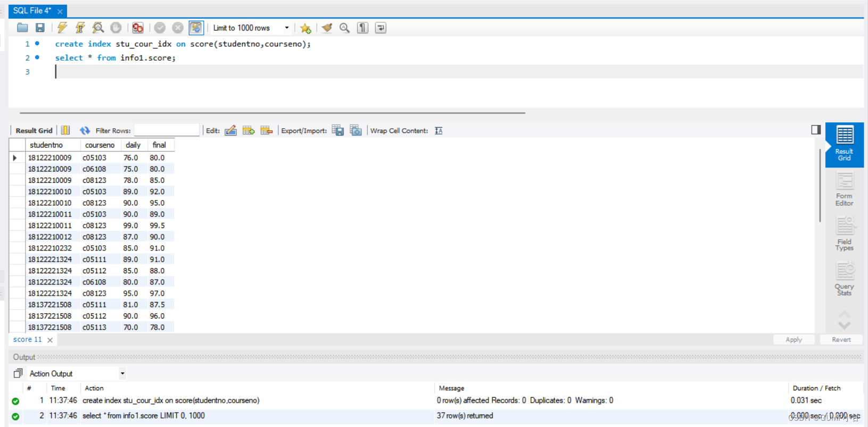Switch to SQL File 4 tab
868x427 pixels.
32,11
